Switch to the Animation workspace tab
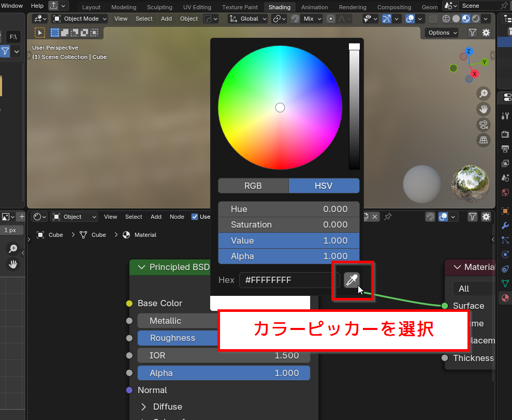 pos(314,7)
